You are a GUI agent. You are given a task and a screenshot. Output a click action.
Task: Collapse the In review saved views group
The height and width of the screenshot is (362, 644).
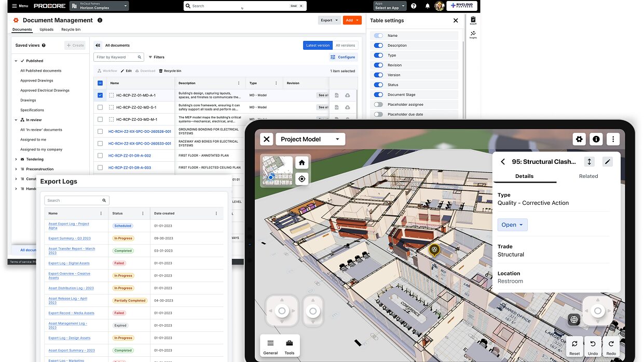point(16,120)
